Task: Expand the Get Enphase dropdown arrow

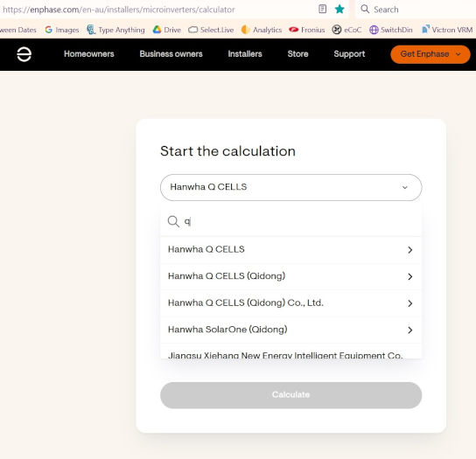Action: [458, 54]
